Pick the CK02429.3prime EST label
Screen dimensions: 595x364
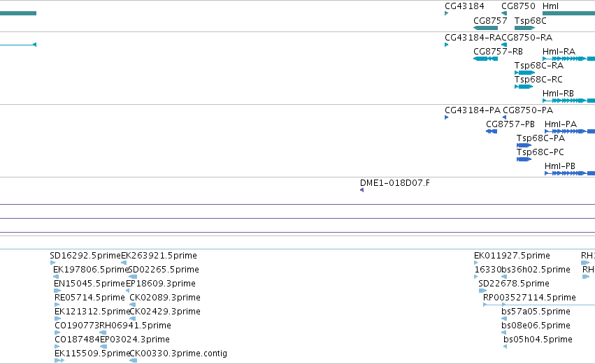pos(165,312)
